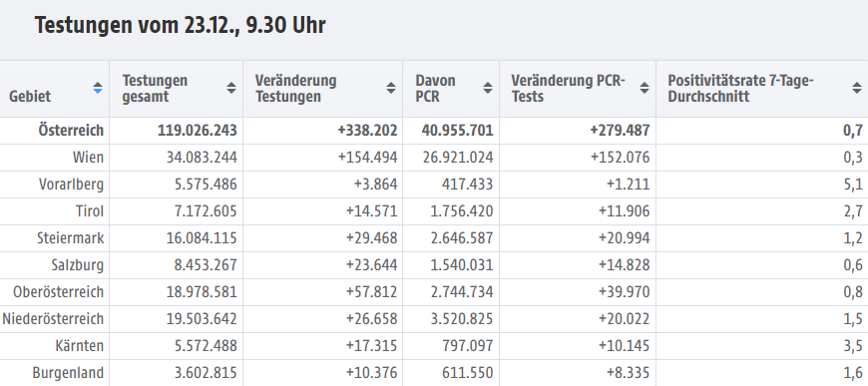Viewport: 868px width, 386px height.
Task: Select the Österreich row label
Action: 71,131
